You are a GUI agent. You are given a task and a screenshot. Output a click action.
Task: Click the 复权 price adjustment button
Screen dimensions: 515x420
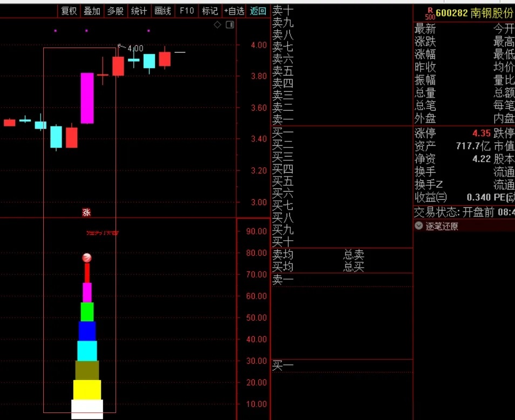pos(69,11)
